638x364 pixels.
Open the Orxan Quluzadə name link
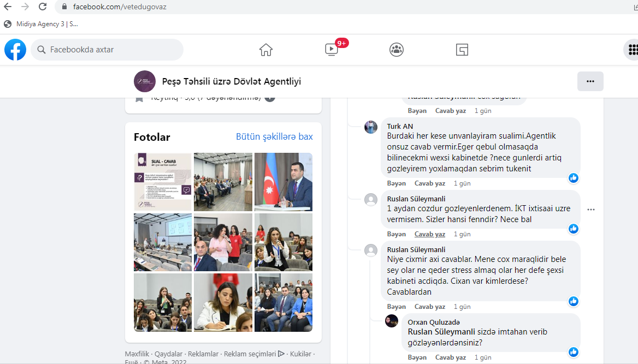pyautogui.click(x=434, y=322)
